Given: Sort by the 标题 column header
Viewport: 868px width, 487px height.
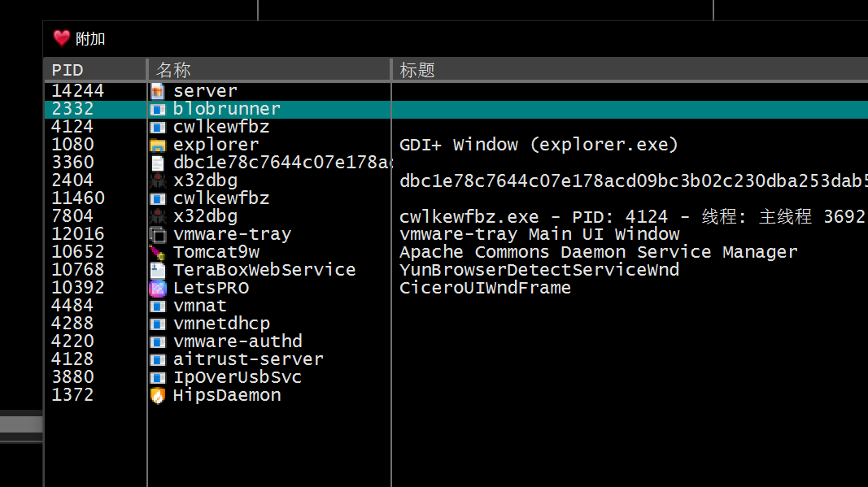Looking at the screenshot, I should tap(630, 70).
